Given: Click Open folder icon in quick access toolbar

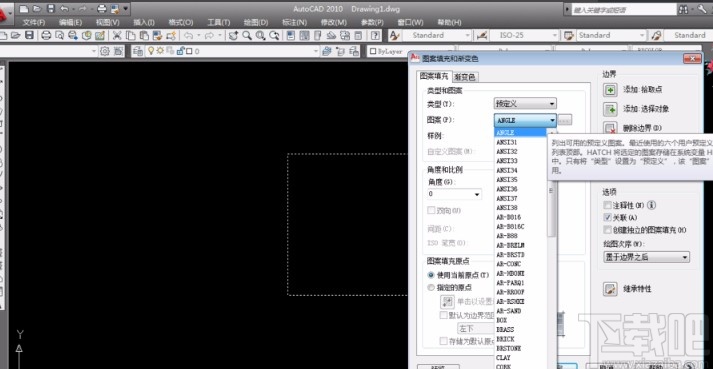Looking at the screenshot, I should pyautogui.click(x=37, y=9).
